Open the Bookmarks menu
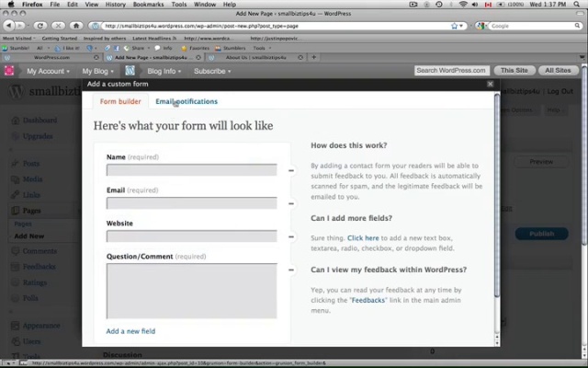588x368 pixels. pos(148,5)
